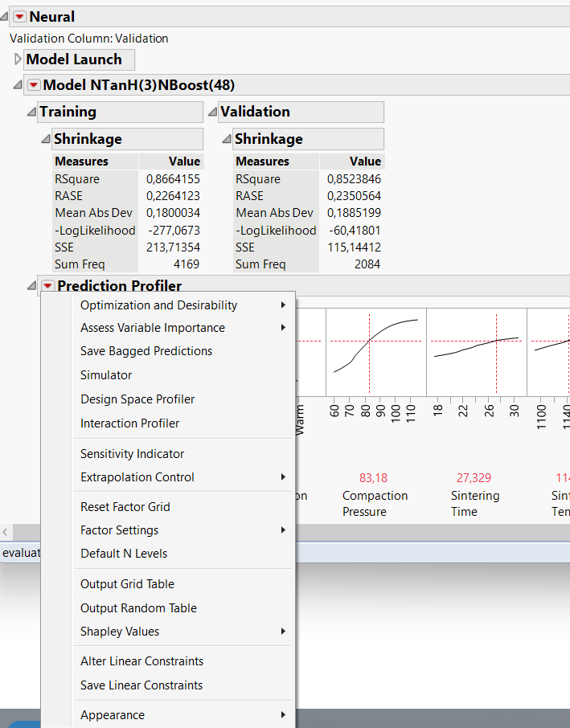Click horizontal scrollbar left arrow
Screen dimensions: 570x728
5,532
